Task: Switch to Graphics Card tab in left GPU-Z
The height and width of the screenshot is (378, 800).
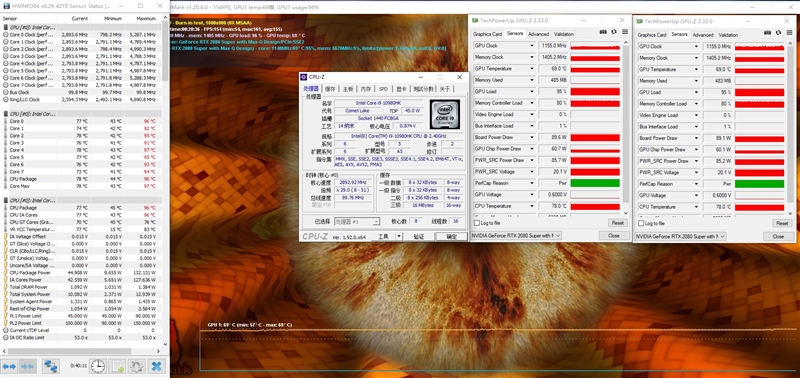Action: click(x=487, y=34)
